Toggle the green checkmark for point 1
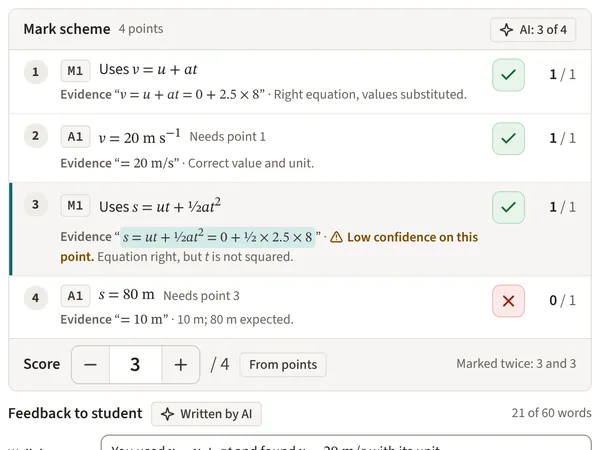This screenshot has width=600, height=450. [508, 75]
